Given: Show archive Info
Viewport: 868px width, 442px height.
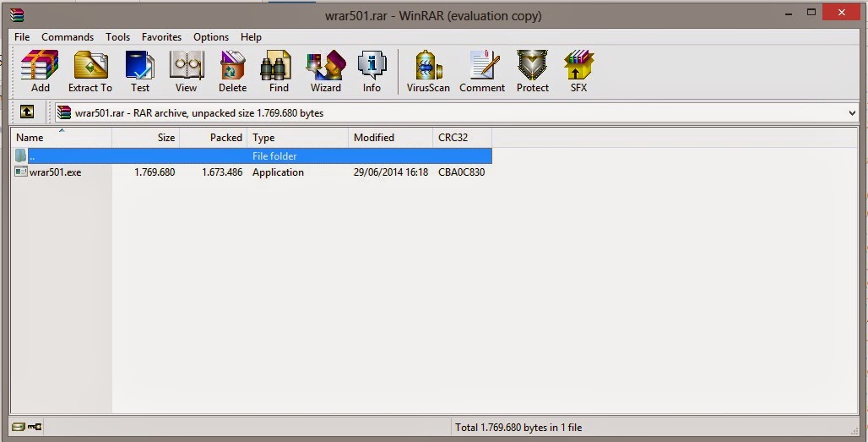Looking at the screenshot, I should pyautogui.click(x=372, y=71).
